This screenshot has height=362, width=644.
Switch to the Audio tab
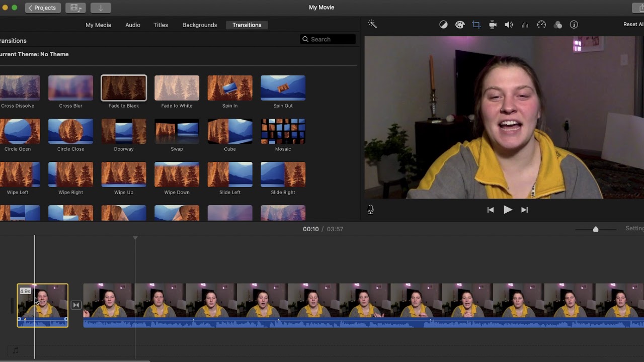[x=133, y=25]
